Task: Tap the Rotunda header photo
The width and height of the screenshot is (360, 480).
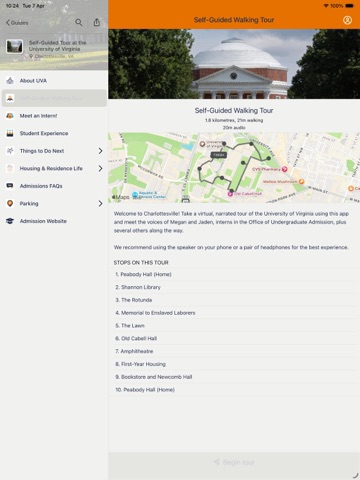Action: (234, 64)
